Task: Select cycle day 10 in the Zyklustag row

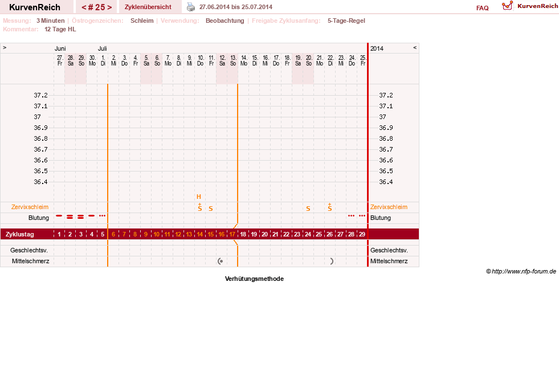Action: [157, 234]
